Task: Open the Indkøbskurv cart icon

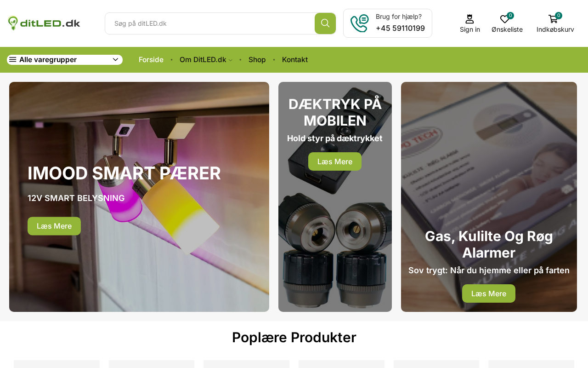Action: coord(553,19)
